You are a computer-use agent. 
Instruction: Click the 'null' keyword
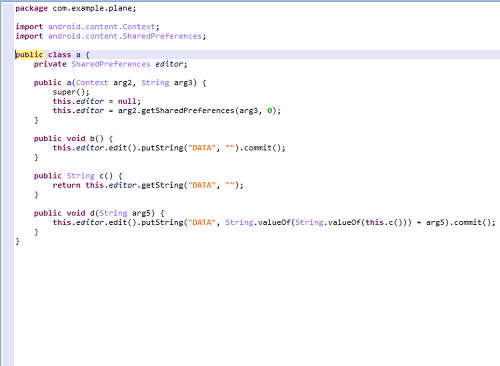[127, 101]
